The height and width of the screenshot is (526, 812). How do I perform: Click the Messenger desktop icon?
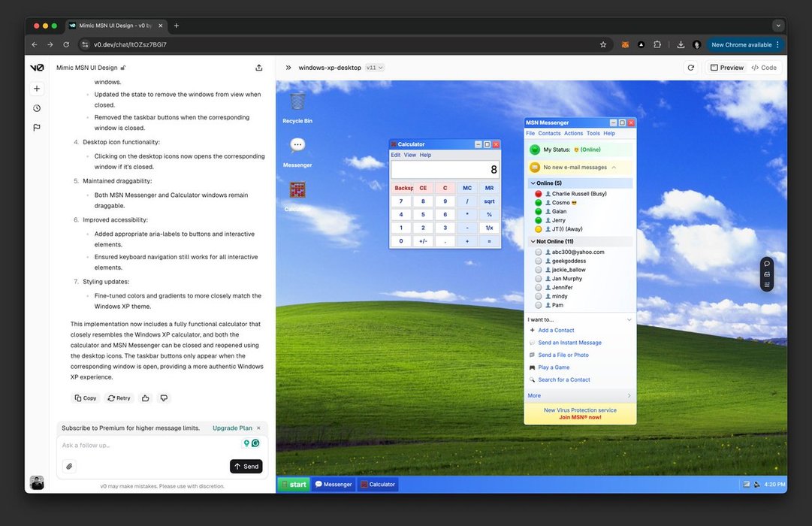(297, 147)
